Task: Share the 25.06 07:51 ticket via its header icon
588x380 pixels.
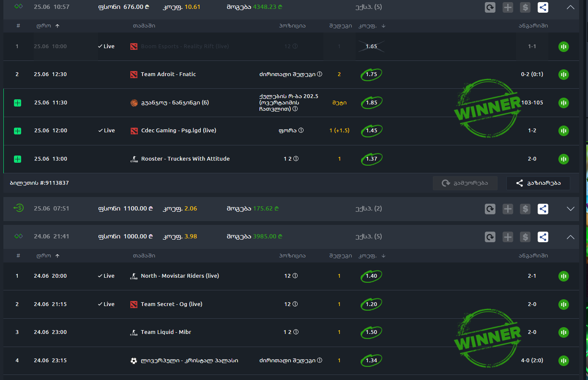Action: pyautogui.click(x=543, y=209)
